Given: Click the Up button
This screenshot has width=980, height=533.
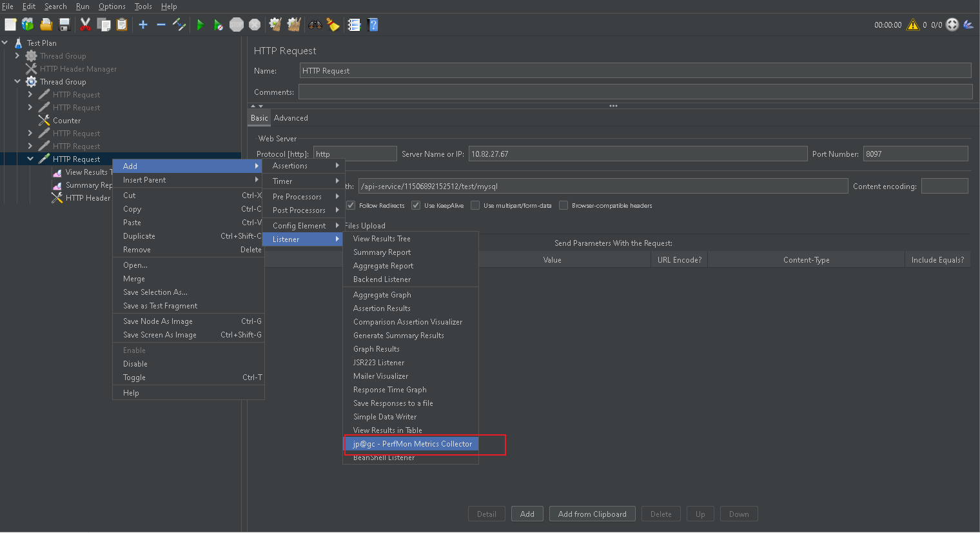Looking at the screenshot, I should pyautogui.click(x=700, y=514).
